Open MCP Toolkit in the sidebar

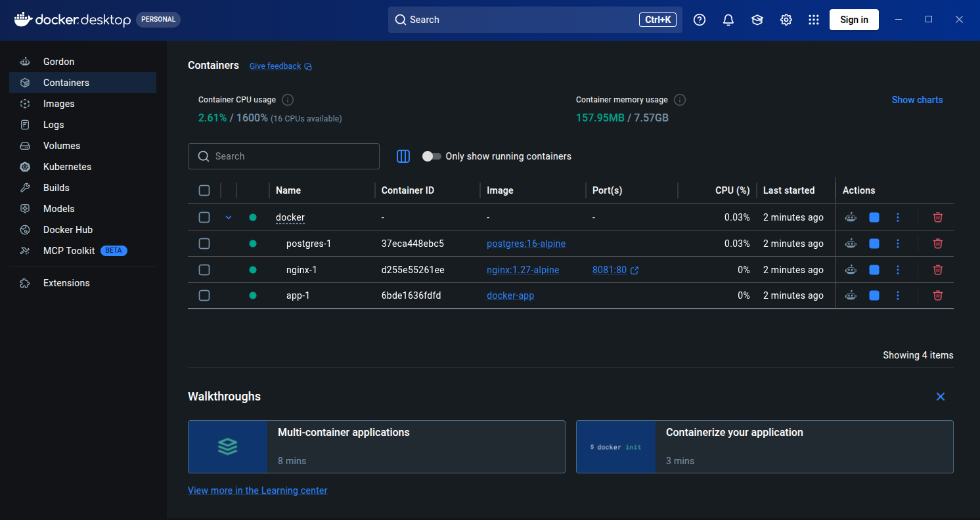point(83,251)
